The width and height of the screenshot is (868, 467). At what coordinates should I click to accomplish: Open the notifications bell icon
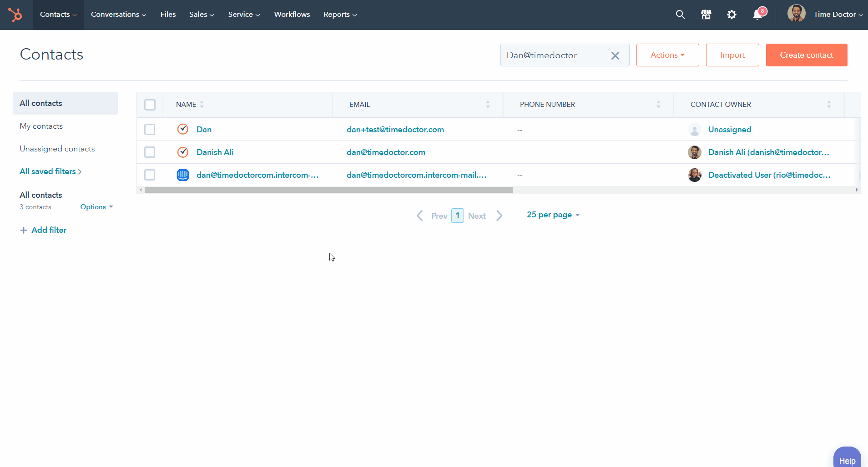[757, 15]
